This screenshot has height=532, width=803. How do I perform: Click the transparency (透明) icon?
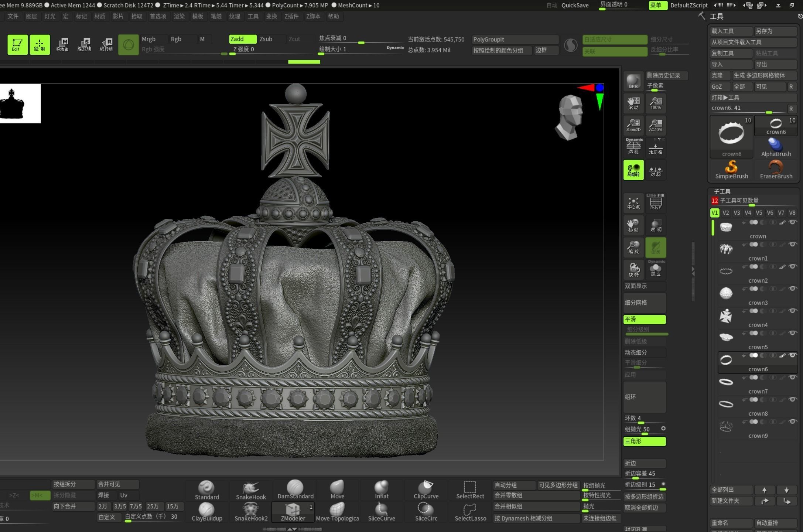(x=656, y=225)
